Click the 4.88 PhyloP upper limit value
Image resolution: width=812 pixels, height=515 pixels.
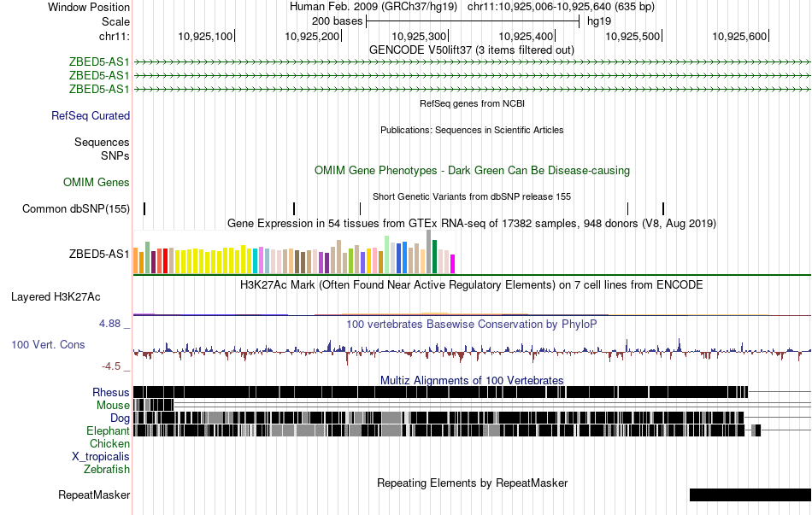(109, 324)
